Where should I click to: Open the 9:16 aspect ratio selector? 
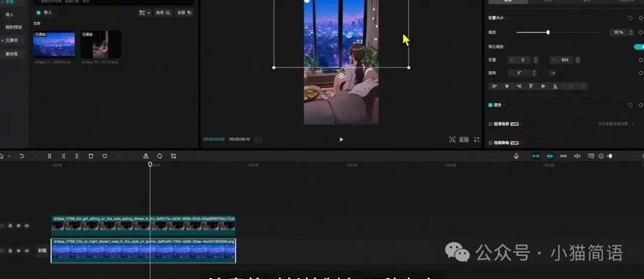pos(464,139)
